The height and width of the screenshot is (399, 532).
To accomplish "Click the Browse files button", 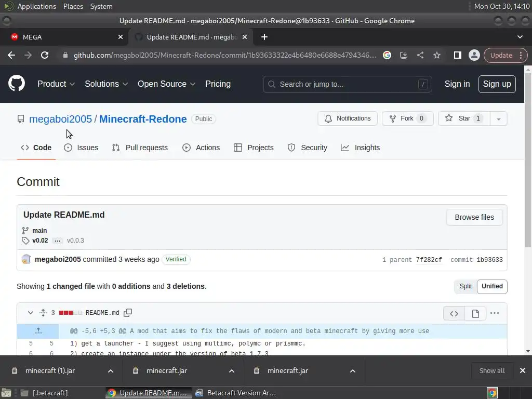I will click(474, 217).
